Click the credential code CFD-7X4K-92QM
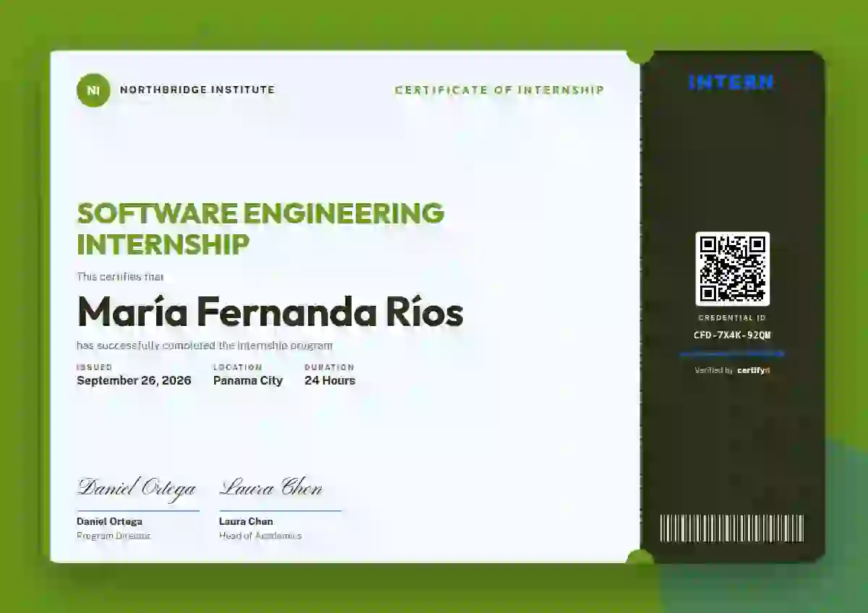868x613 pixels. click(732, 335)
